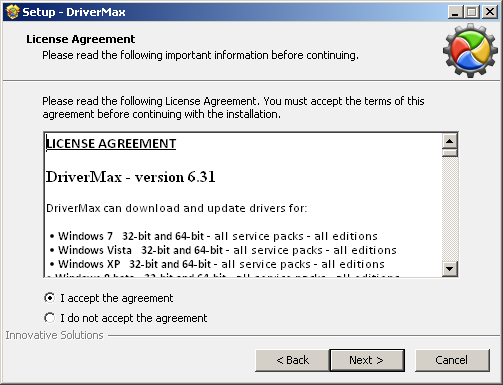Return to previous page with Back
503x385 pixels.
292,360
